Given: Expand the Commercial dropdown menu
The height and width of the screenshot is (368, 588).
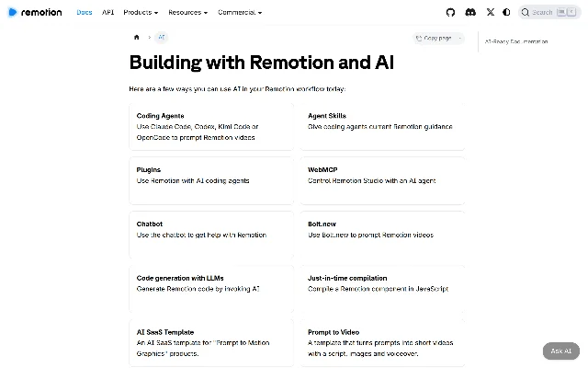Looking at the screenshot, I should point(240,12).
